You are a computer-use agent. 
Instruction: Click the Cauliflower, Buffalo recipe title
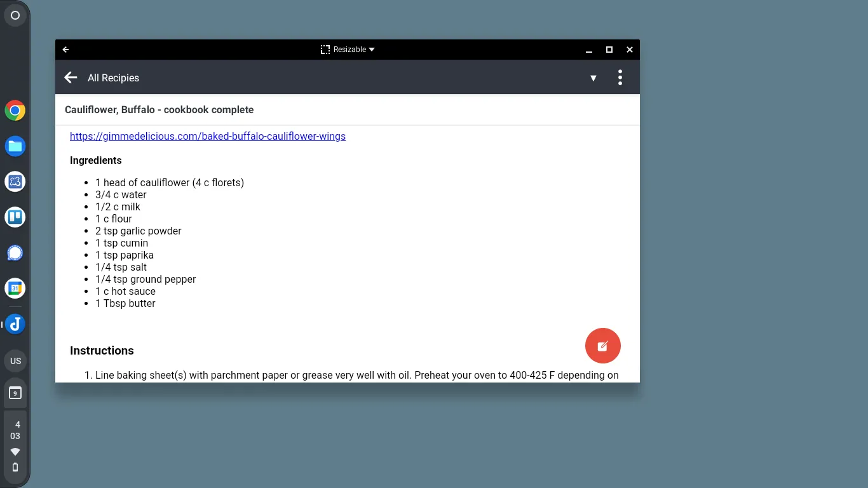pos(159,109)
